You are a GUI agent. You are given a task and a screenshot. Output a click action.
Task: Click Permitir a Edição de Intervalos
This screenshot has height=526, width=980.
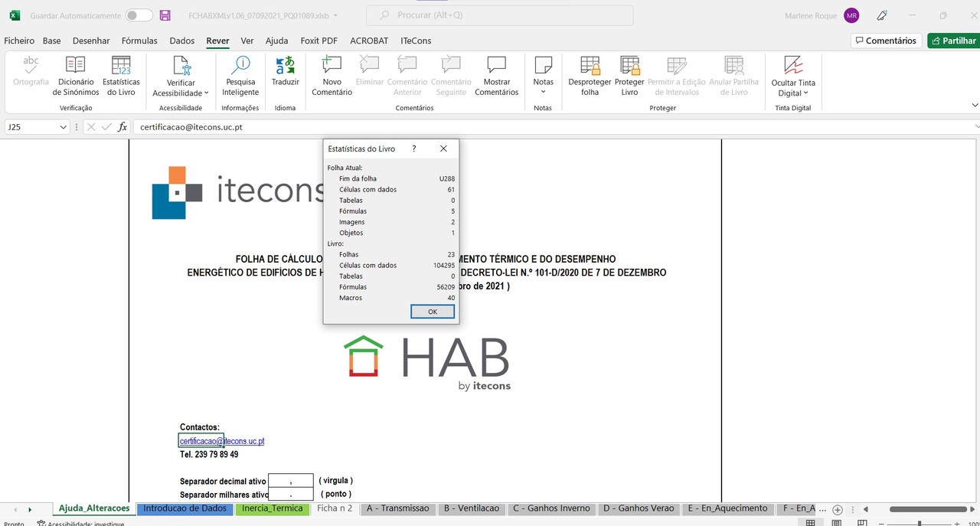(x=677, y=75)
